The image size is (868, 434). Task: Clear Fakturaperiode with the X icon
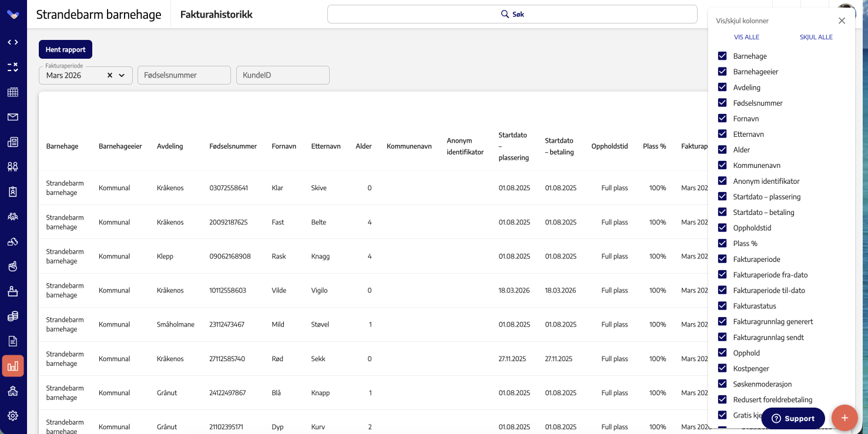(x=110, y=75)
